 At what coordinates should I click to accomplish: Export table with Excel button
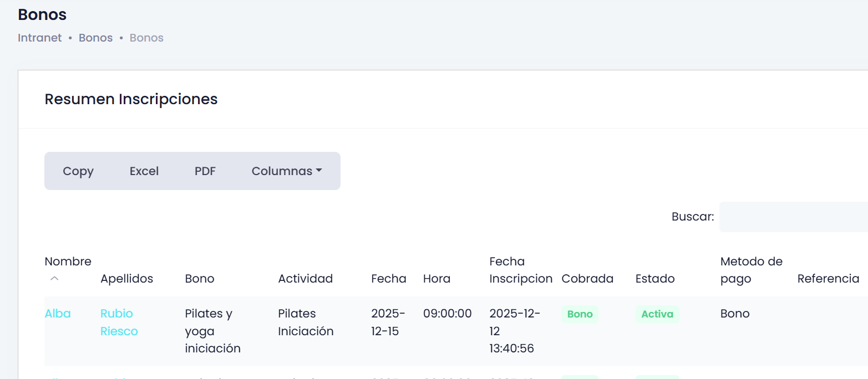coord(144,171)
